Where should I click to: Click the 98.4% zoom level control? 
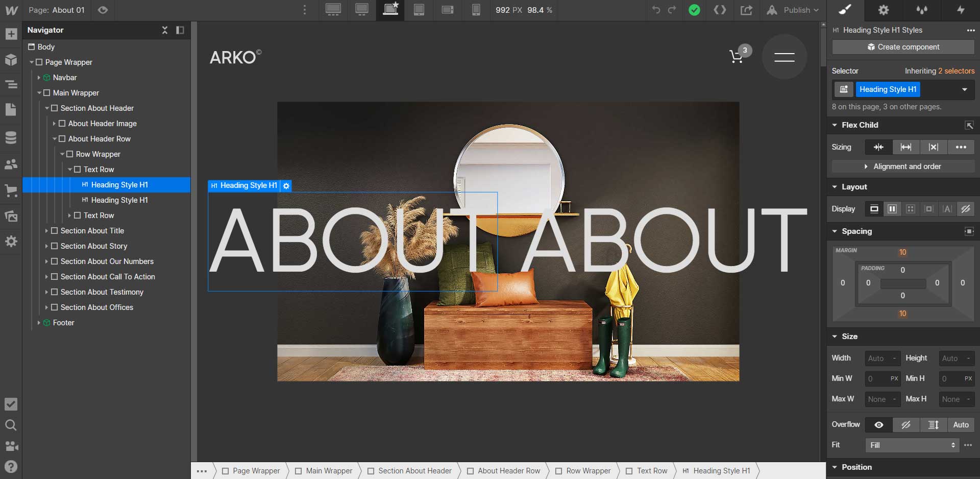pos(540,10)
